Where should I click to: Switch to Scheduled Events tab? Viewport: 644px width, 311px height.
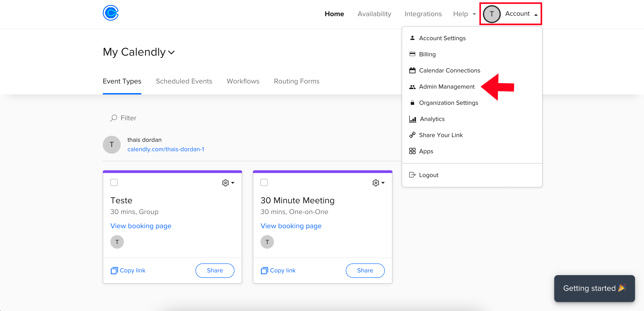[184, 81]
